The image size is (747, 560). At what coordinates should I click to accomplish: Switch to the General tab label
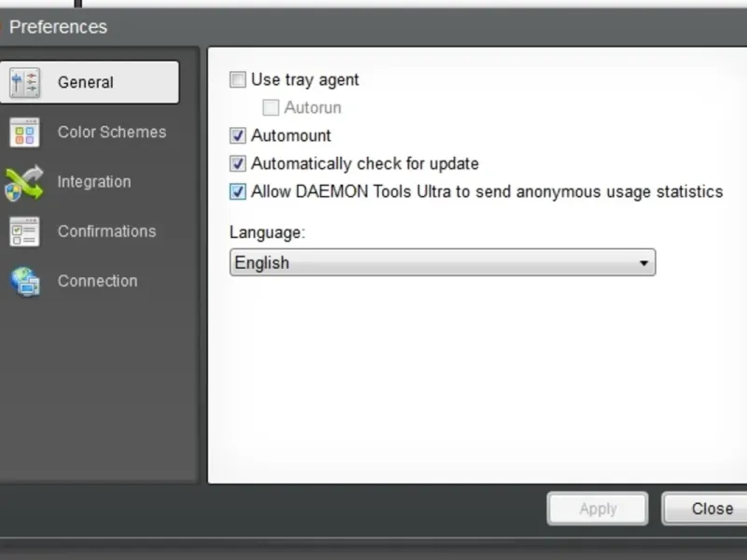(x=86, y=83)
